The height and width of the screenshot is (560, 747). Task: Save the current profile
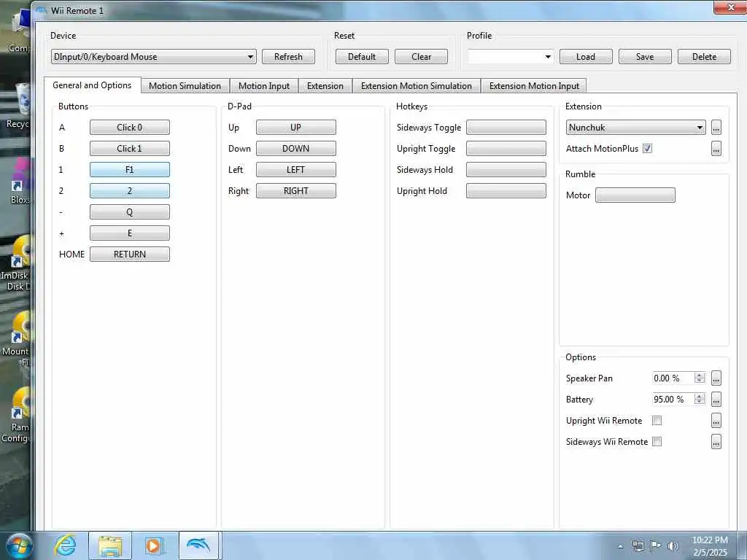coord(645,57)
